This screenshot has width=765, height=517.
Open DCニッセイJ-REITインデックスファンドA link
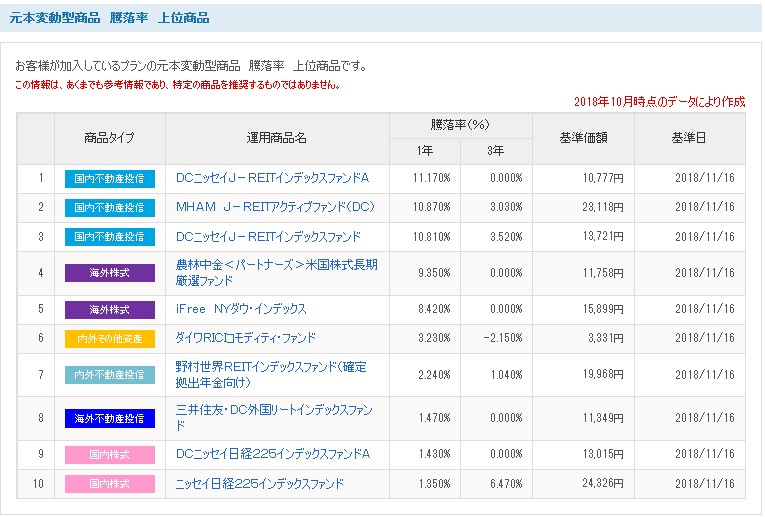272,179
